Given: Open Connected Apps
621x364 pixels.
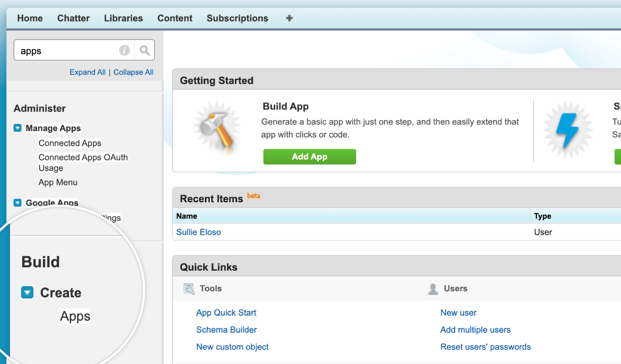Looking at the screenshot, I should [x=70, y=143].
